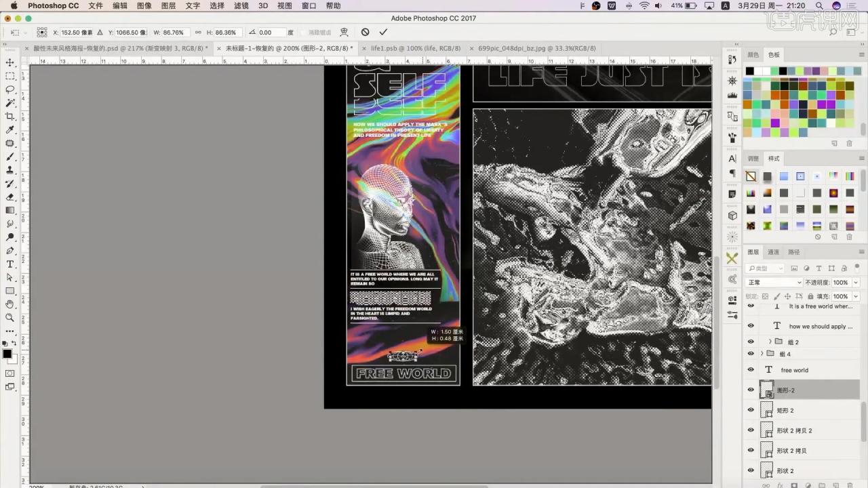Expand the 组 4 layer group
This screenshot has width=868, height=488.
pos(762,354)
